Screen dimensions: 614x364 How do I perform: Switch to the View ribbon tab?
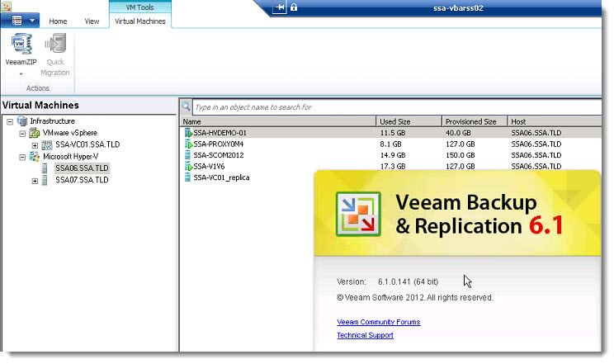(92, 21)
